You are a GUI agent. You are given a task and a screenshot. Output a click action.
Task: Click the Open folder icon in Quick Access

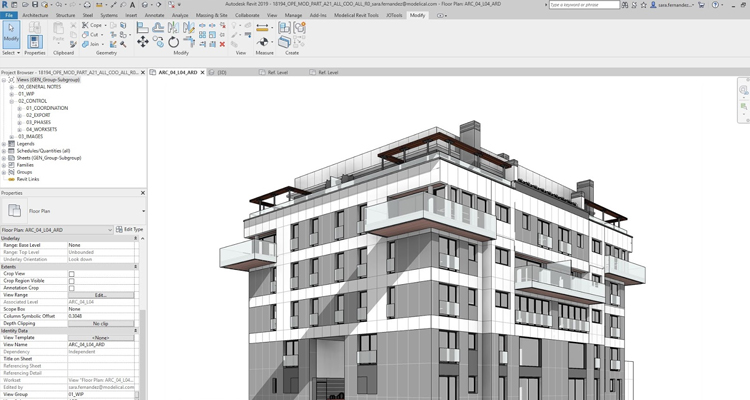click(25, 5)
